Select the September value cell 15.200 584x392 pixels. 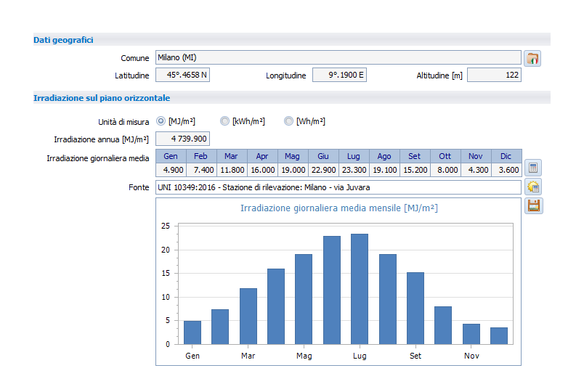click(x=415, y=170)
